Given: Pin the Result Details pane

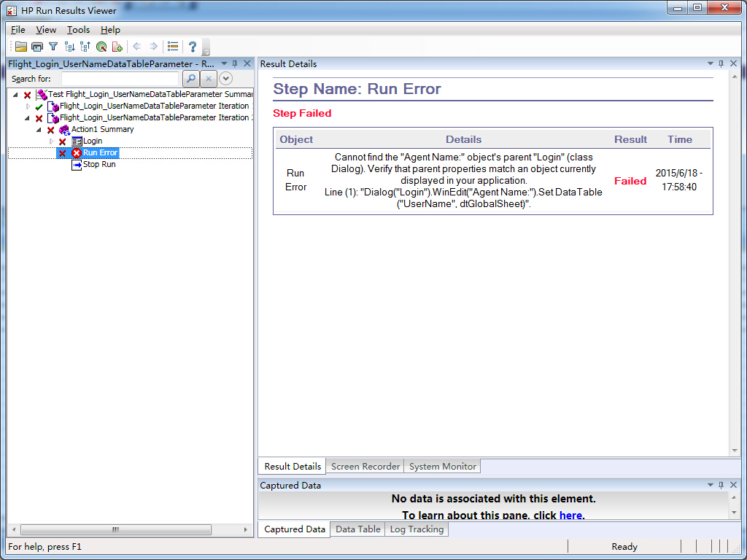Looking at the screenshot, I should coord(721,64).
